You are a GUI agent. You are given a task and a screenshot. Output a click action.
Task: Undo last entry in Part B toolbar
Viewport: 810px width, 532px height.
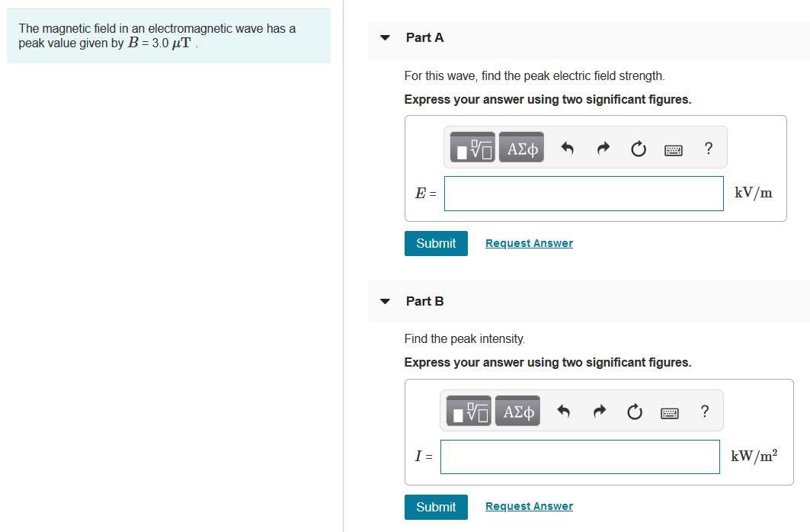tap(564, 412)
